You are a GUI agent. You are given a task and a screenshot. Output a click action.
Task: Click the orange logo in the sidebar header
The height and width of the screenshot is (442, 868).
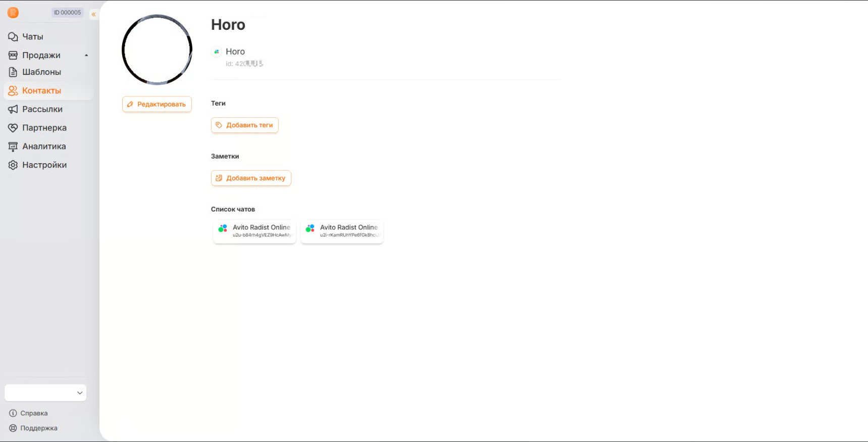[13, 13]
